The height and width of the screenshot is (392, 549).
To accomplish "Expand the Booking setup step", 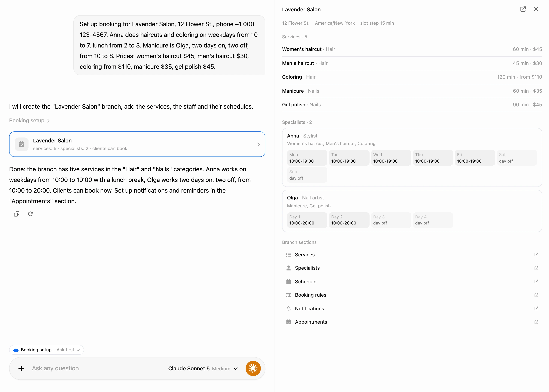I will (29, 120).
